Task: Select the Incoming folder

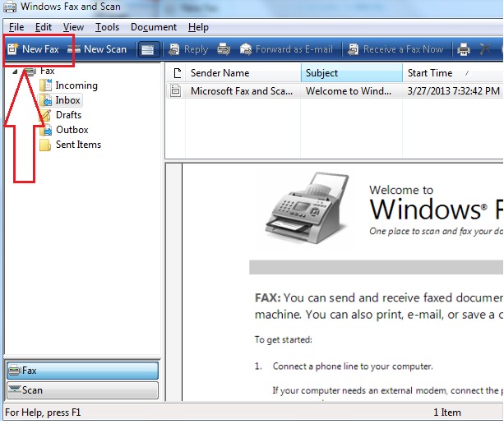Action: (76, 85)
